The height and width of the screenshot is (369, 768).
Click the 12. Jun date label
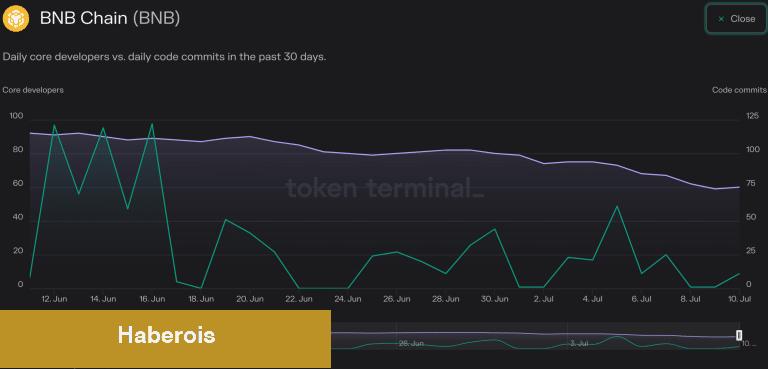tap(54, 298)
